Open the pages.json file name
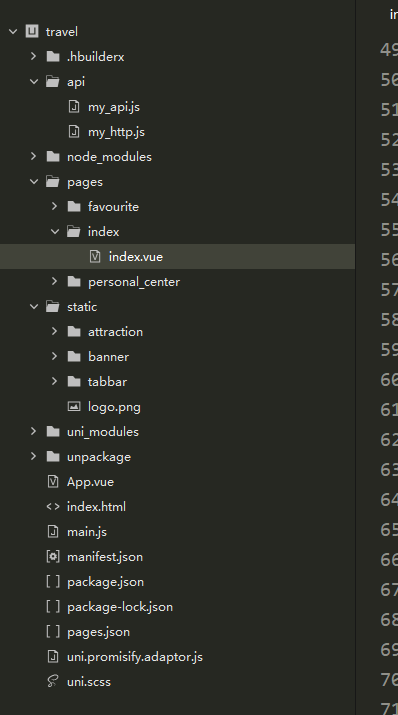The image size is (398, 715). [x=98, y=632]
